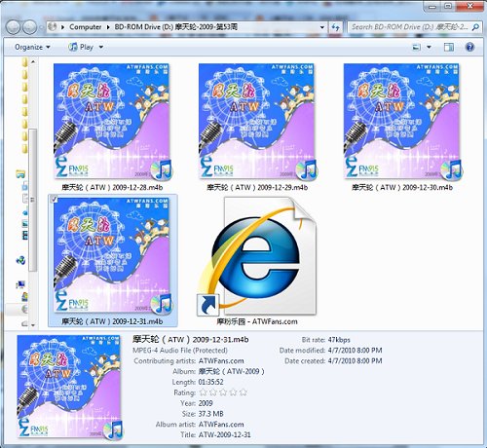
Task: Set rating to five stars
Action: coord(243,392)
